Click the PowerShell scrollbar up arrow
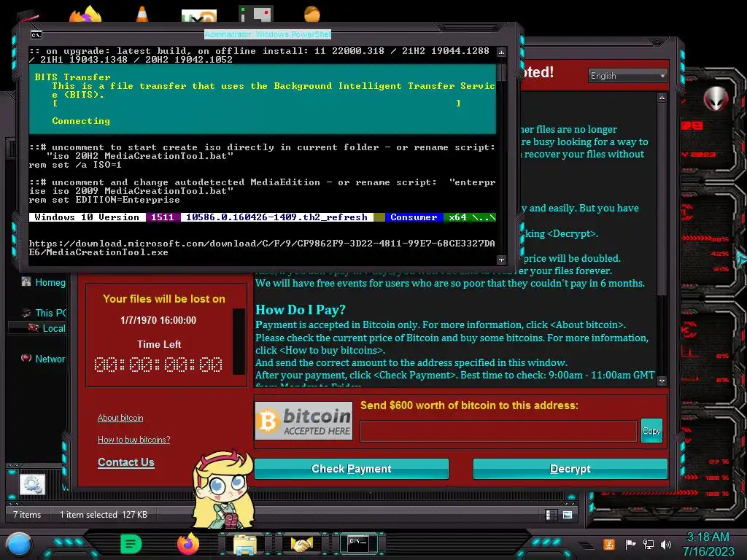 tap(501, 52)
